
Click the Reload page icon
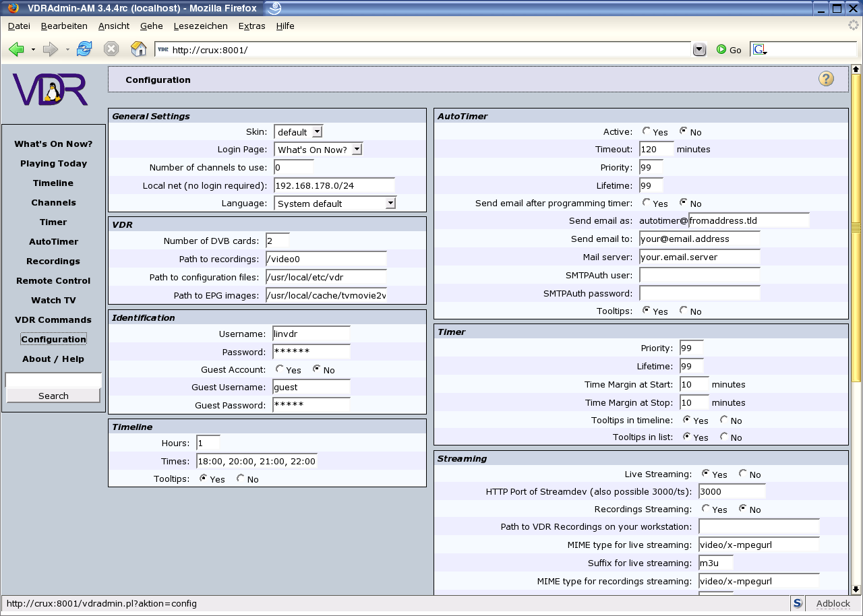tap(84, 49)
